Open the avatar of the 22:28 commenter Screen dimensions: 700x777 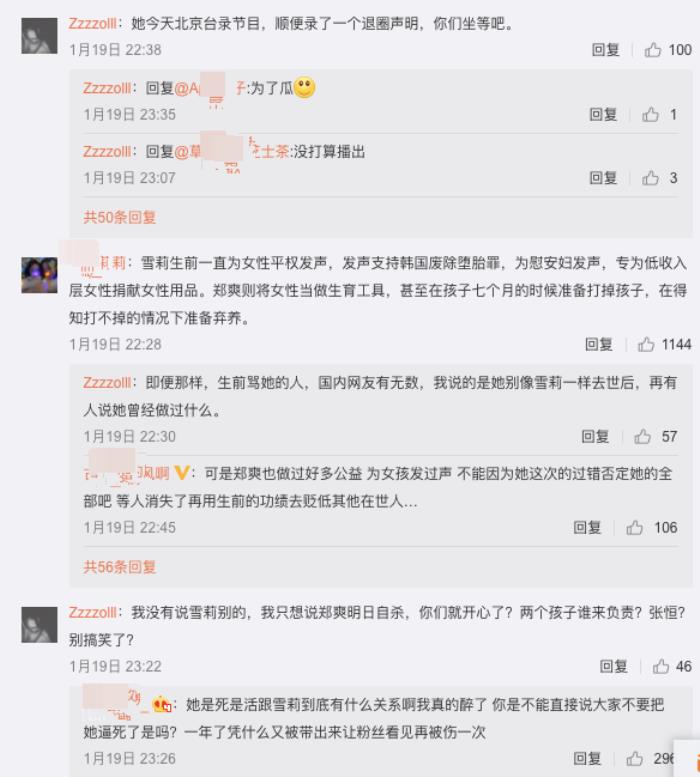(39, 275)
